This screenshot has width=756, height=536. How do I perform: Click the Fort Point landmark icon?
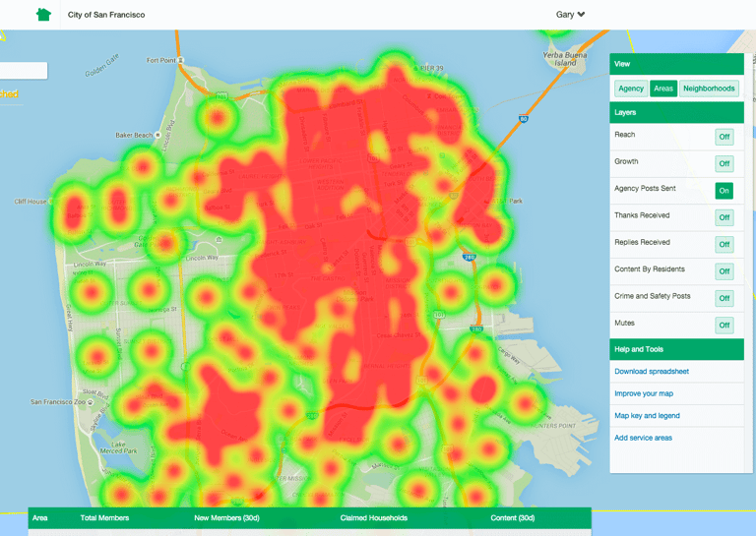pos(181,60)
